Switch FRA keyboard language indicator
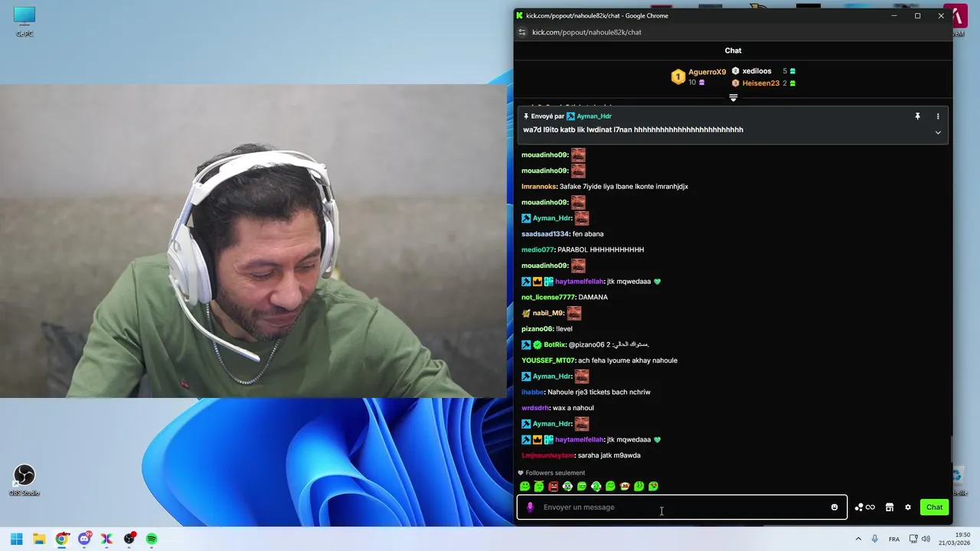 click(x=894, y=539)
